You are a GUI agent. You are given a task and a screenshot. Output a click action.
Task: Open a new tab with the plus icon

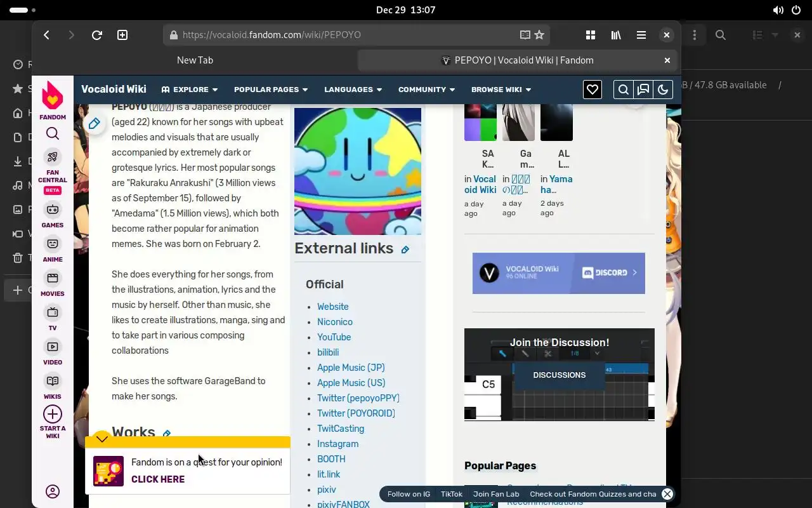[122, 35]
